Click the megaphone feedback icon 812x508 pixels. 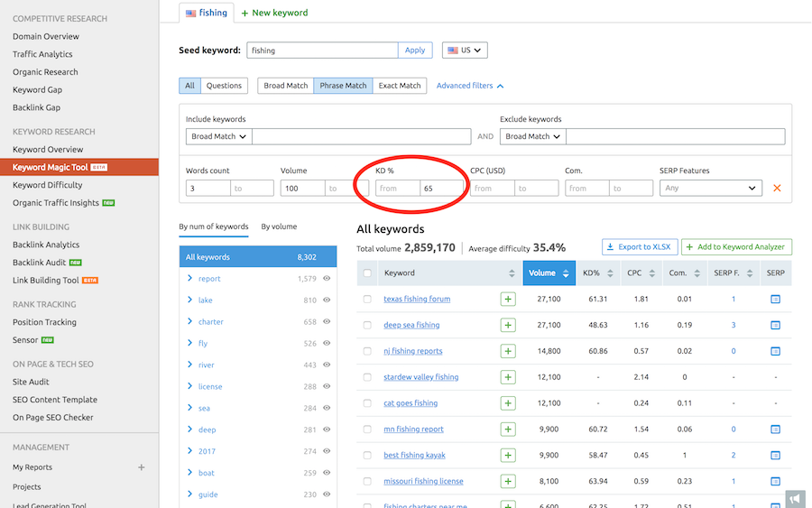click(796, 499)
